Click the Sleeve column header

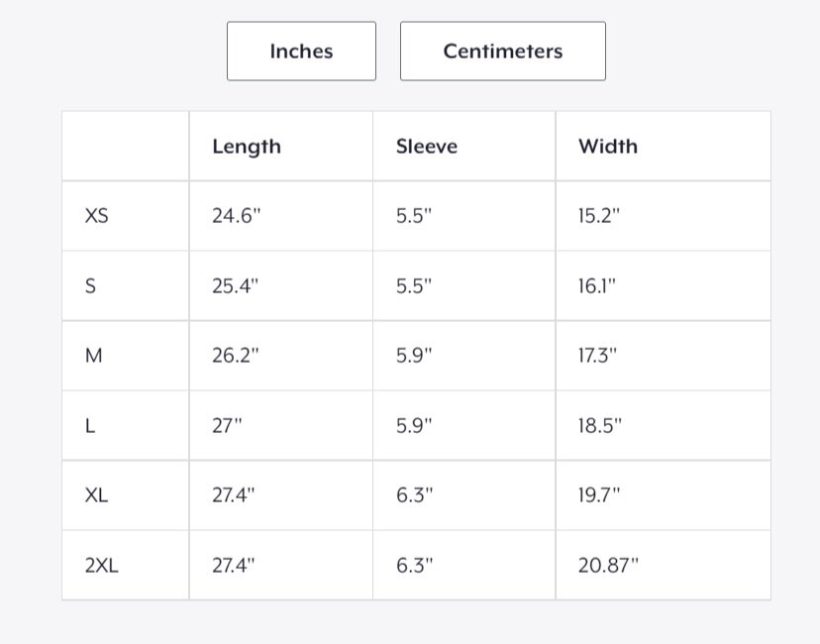coord(427,147)
